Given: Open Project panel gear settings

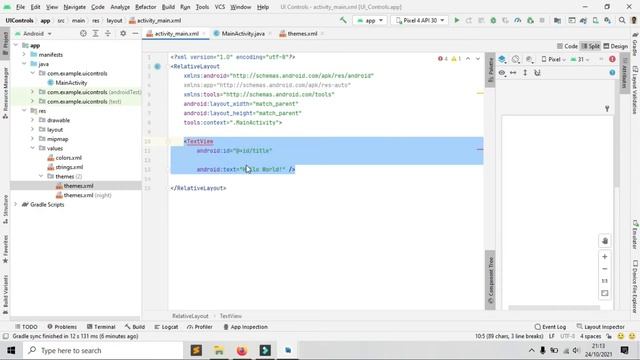Looking at the screenshot, I should 123,33.
